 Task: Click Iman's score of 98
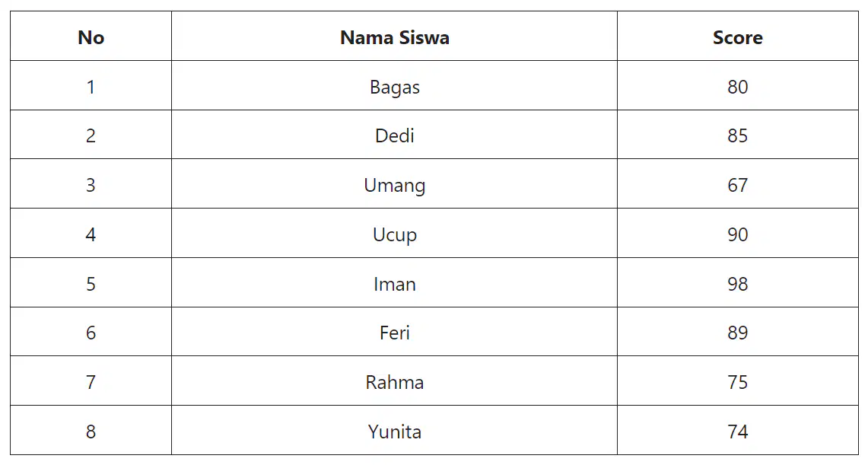[x=737, y=282]
